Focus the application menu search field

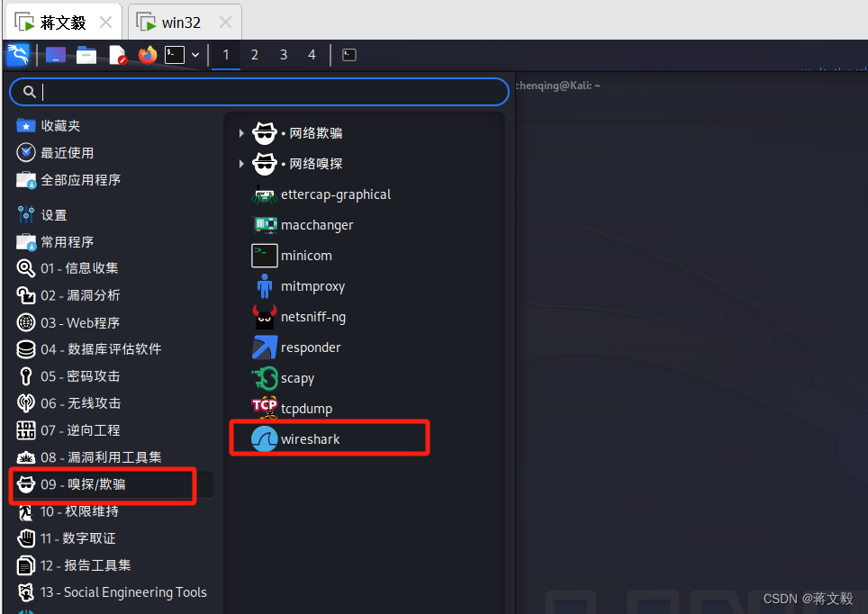[259, 92]
